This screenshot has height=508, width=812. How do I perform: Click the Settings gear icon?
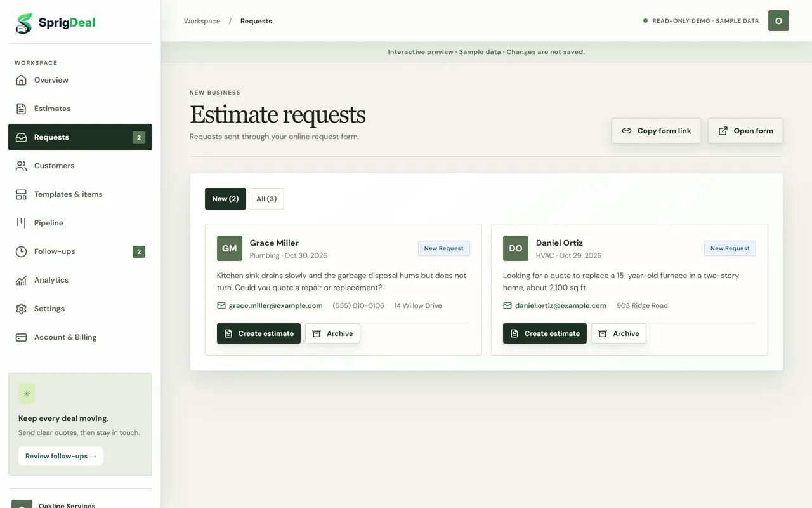pyautogui.click(x=22, y=309)
